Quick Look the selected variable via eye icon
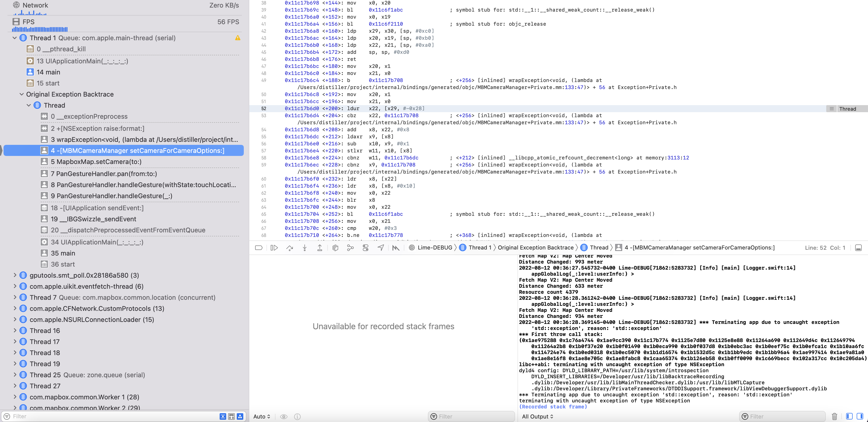The height and width of the screenshot is (422, 868). click(x=284, y=417)
